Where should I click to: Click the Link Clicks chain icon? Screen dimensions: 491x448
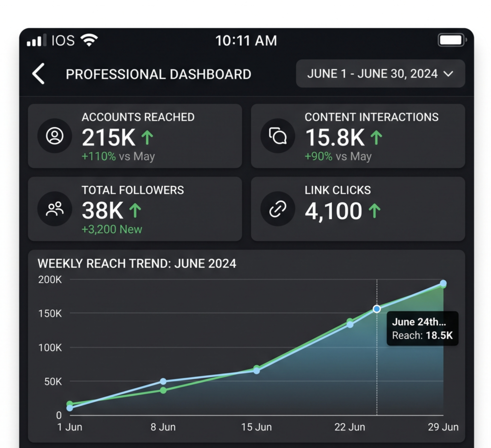coord(278,209)
